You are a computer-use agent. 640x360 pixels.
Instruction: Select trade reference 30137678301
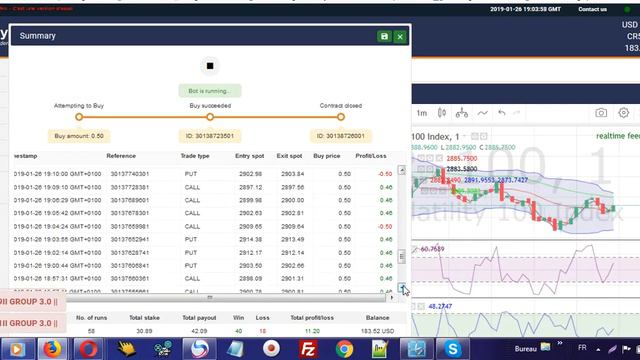tap(130, 213)
